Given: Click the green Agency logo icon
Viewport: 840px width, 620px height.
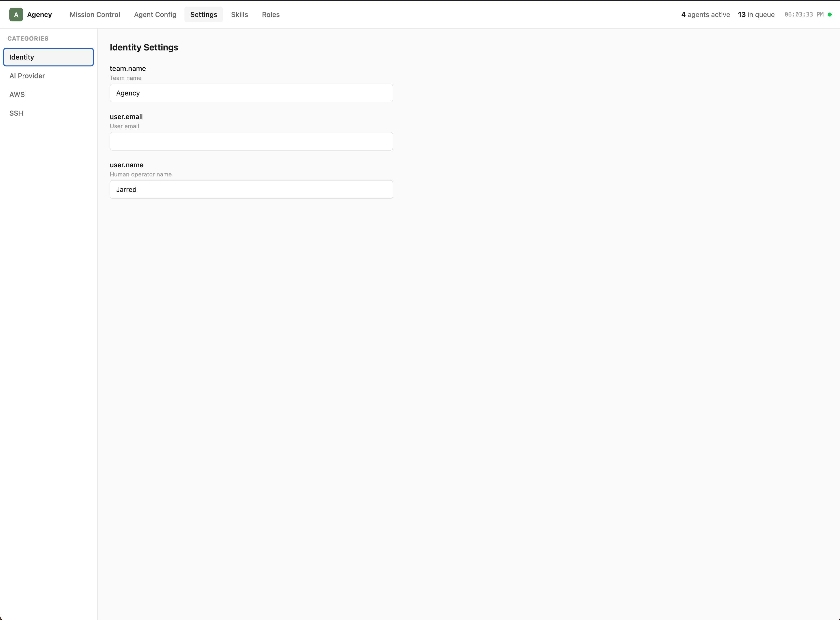Looking at the screenshot, I should (16, 15).
